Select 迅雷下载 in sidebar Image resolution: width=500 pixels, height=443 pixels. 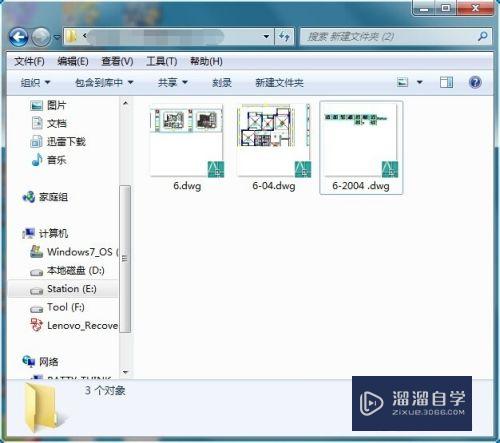66,142
